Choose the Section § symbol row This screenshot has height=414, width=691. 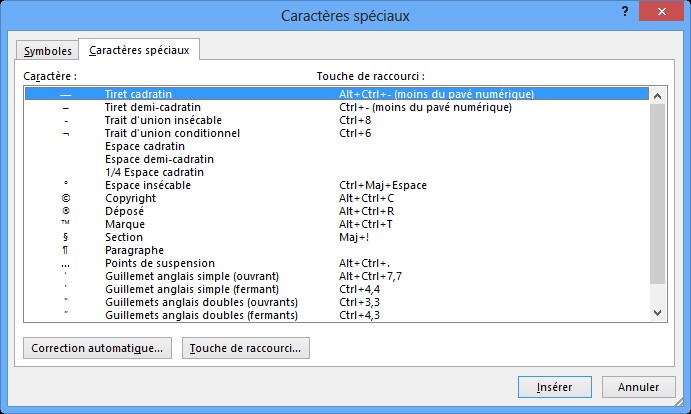[123, 237]
